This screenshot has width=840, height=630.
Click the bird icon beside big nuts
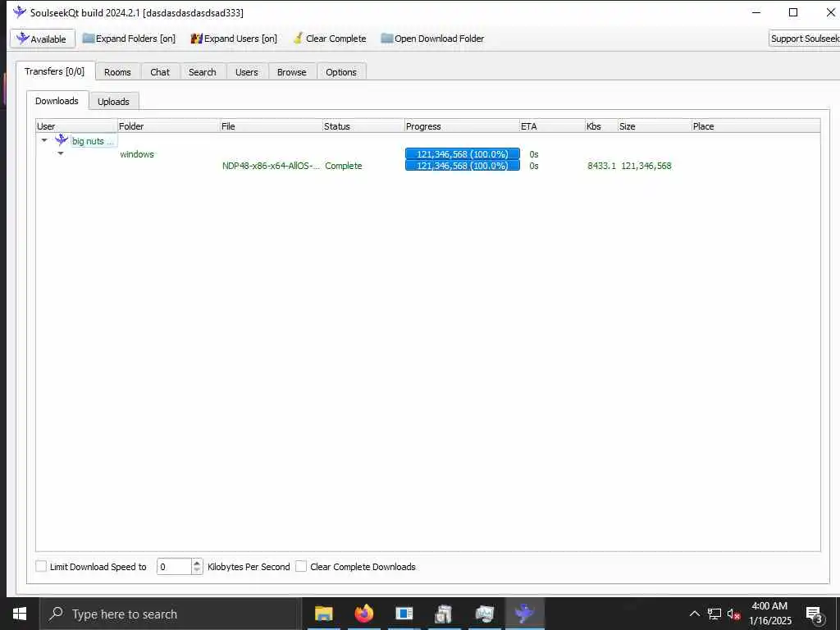coord(62,140)
